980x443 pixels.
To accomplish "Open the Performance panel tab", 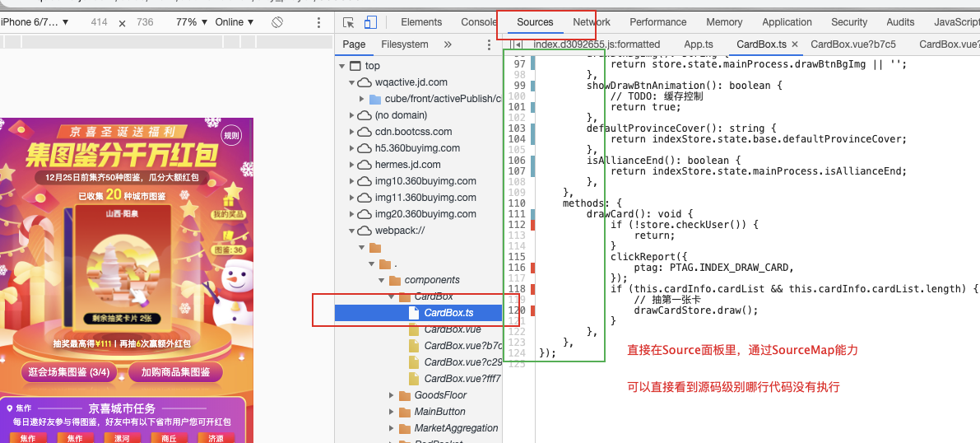I will 658,22.
